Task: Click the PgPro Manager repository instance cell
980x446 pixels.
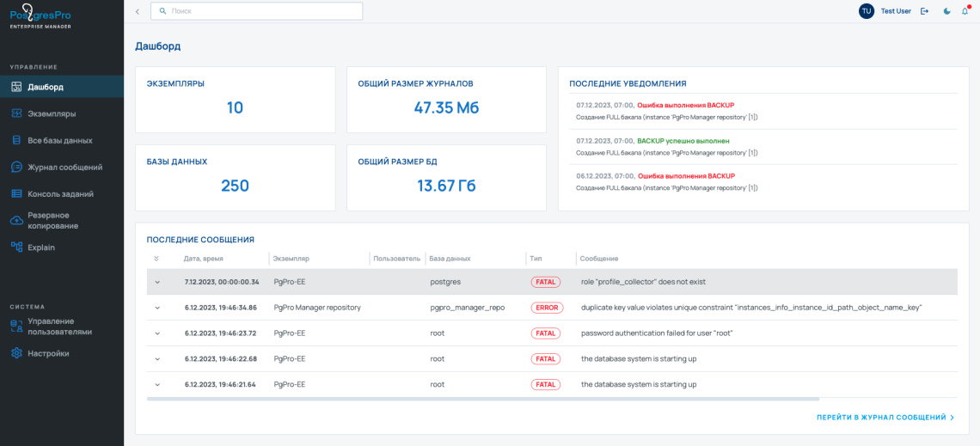Action: pyautogui.click(x=317, y=308)
